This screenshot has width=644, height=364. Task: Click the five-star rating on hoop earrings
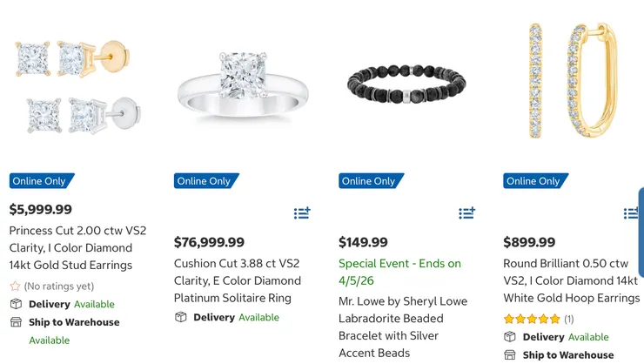click(532, 319)
